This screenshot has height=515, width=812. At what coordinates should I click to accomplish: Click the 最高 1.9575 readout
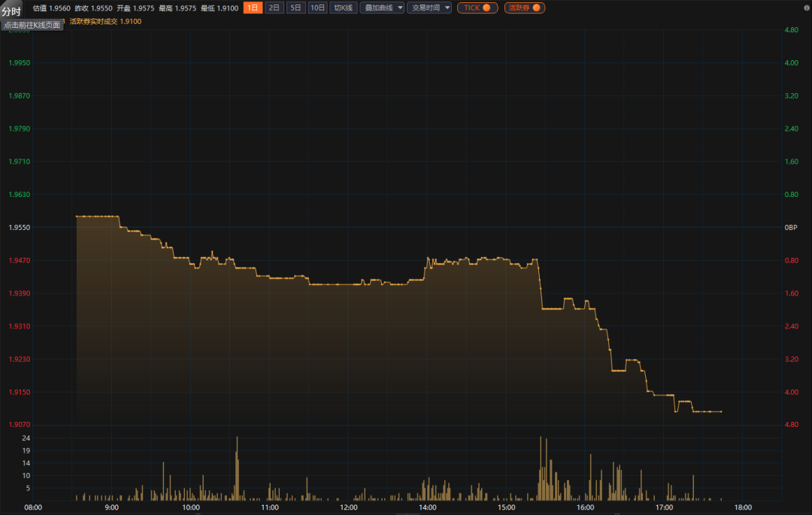(x=177, y=8)
